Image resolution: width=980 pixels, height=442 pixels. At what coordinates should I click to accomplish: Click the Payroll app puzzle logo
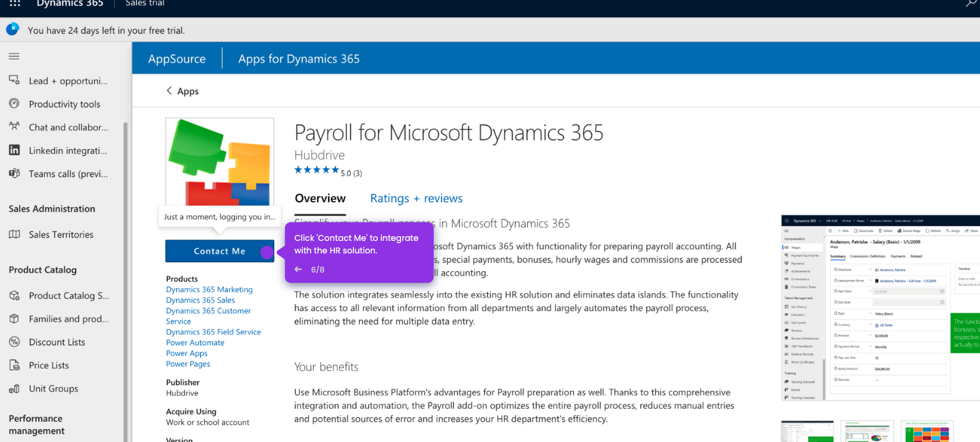pos(220,162)
